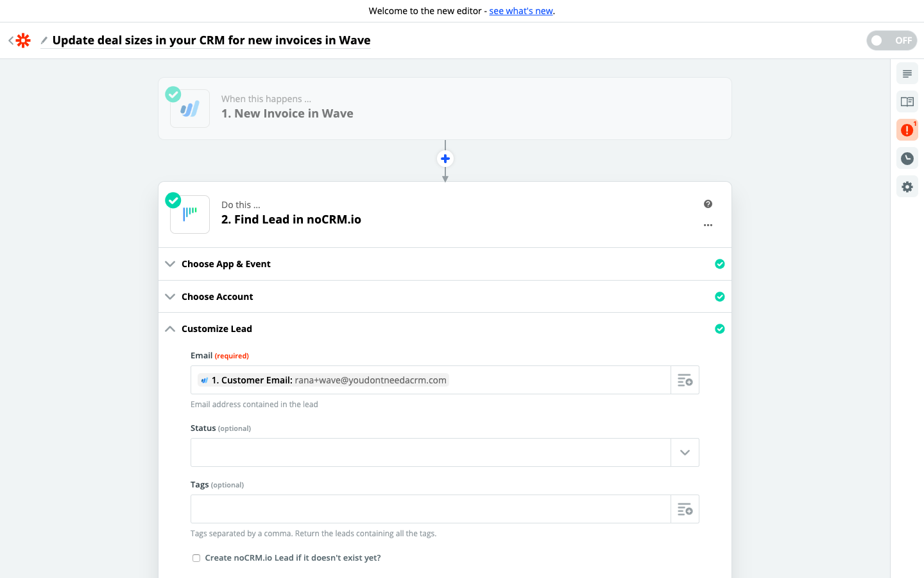Viewport: 924px width, 578px height.
Task: Open the task history clock icon
Action: (907, 159)
